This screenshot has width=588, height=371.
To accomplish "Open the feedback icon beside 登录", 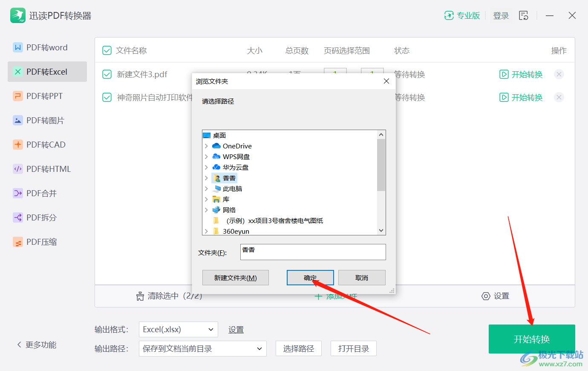I will (x=524, y=15).
